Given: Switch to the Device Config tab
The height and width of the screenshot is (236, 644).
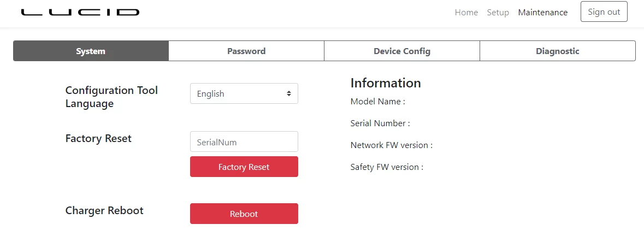Looking at the screenshot, I should [402, 51].
